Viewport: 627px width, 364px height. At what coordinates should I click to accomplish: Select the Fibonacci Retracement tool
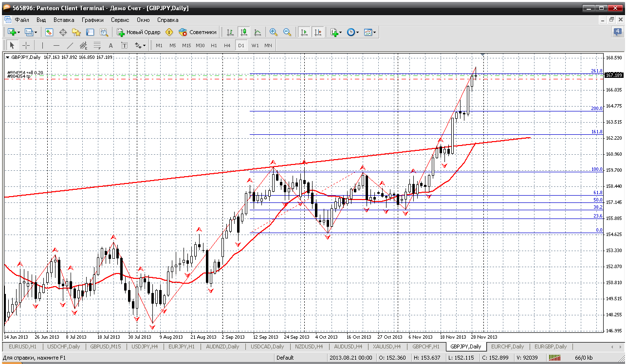click(x=97, y=45)
